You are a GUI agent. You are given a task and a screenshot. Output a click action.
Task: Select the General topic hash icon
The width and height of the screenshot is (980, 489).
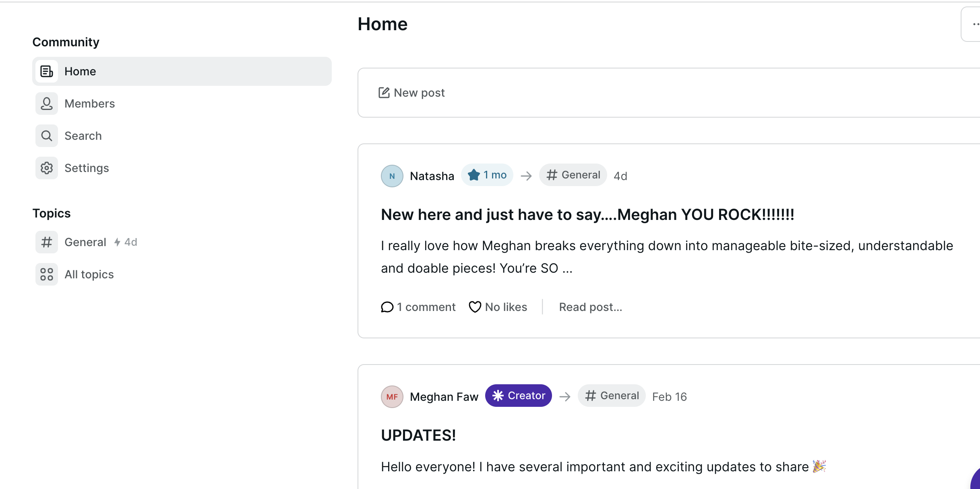47,242
